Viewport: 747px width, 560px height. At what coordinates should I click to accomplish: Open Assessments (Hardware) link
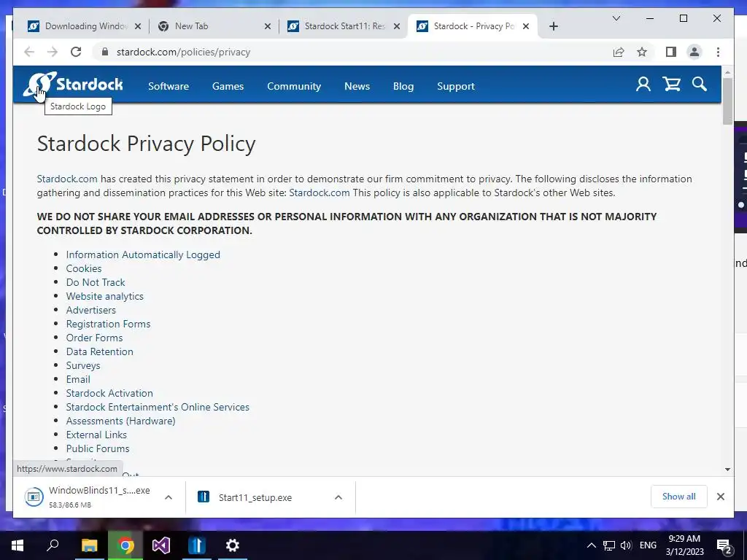(120, 421)
